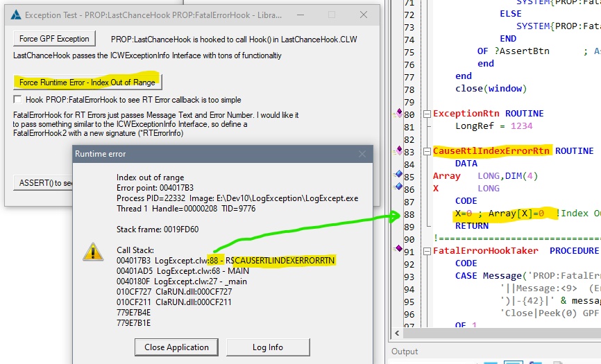The height and width of the screenshot is (364, 601).
Task: Click the Close Application button
Action: point(176,347)
